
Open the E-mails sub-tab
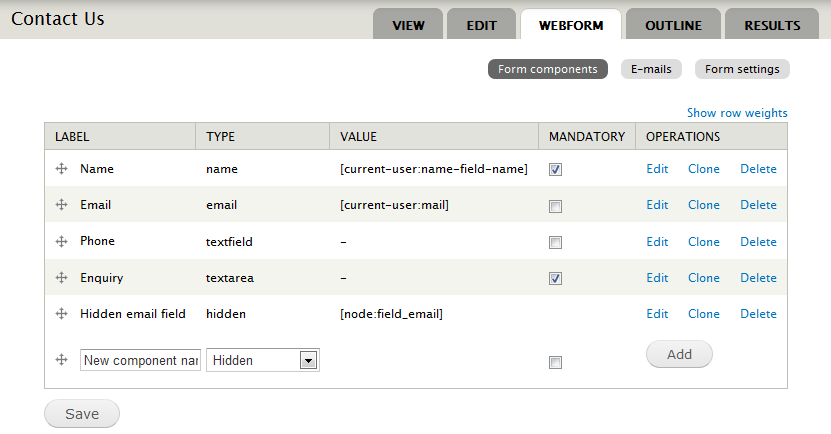pos(651,69)
